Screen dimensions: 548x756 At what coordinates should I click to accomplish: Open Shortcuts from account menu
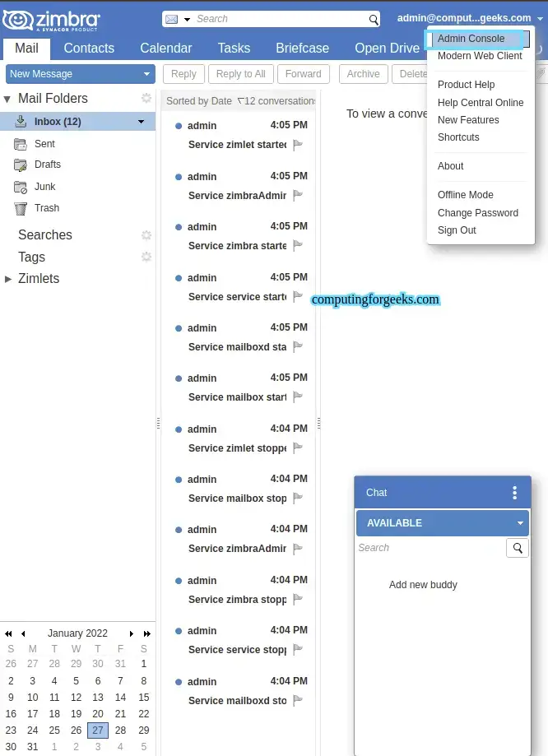(x=458, y=137)
